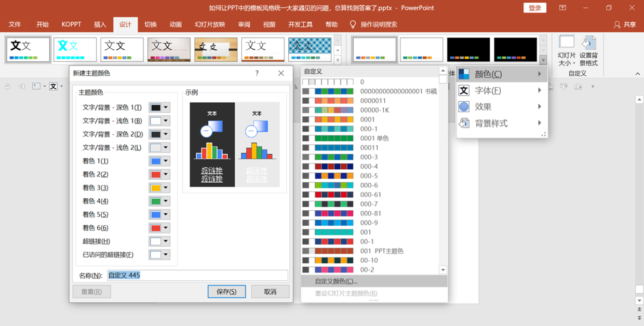Select the '0000000000000001 书稿' color scheme
Viewport: 644px width, 326px height.
coord(370,91)
